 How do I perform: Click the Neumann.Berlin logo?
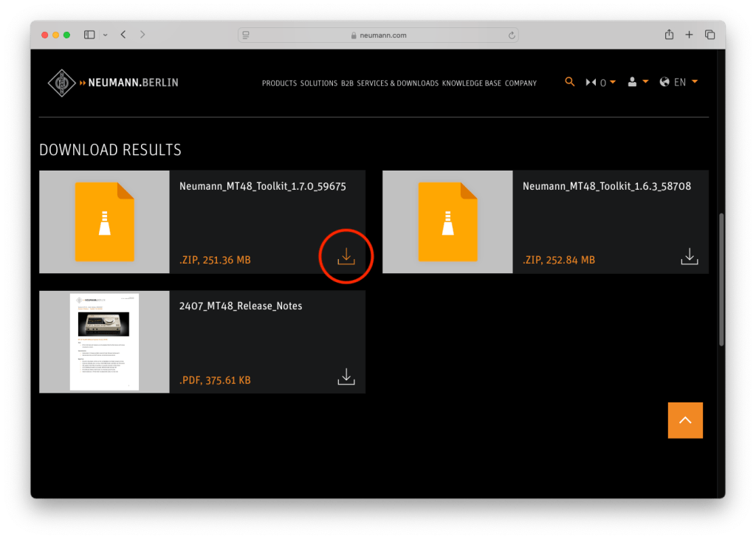(113, 83)
